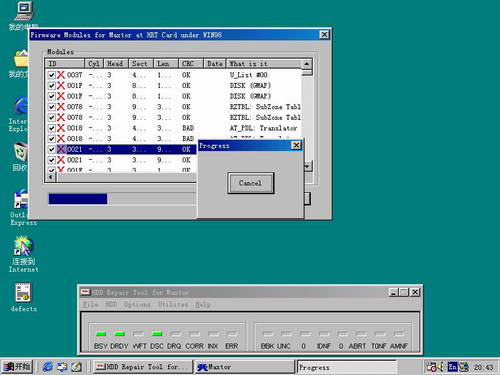Click the scroll up arrow of modules list
The height and width of the screenshot is (375, 500).
[307, 64]
